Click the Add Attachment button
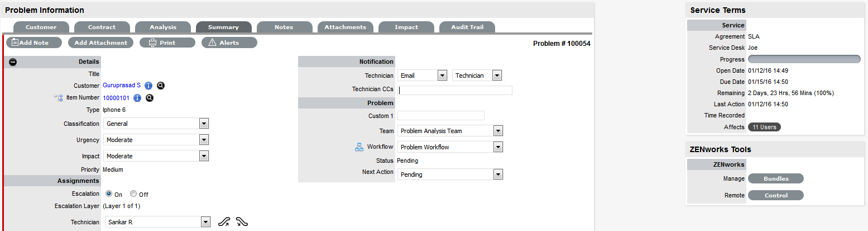The width and height of the screenshot is (868, 231). [x=101, y=43]
